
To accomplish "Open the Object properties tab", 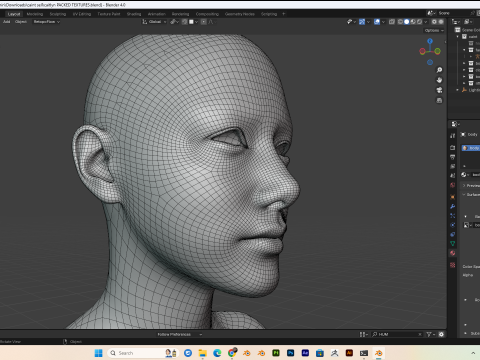I will 452,197.
